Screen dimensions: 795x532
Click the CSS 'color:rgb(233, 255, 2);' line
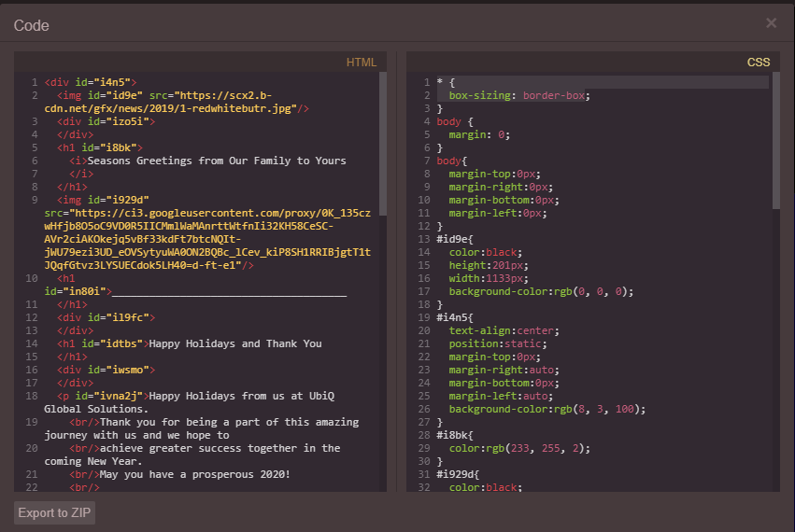(x=519, y=448)
